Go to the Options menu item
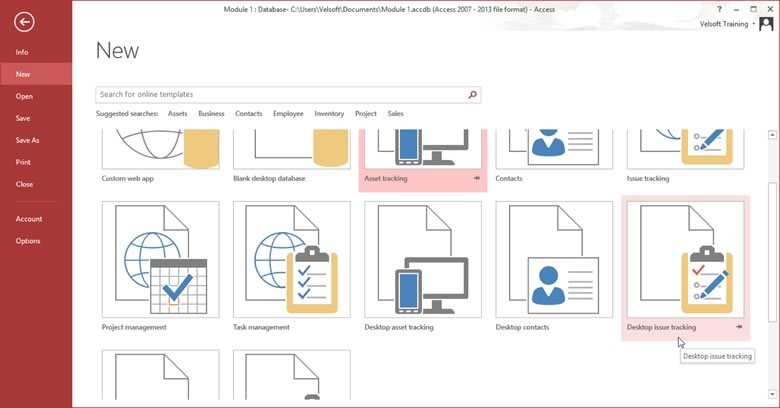Viewport: 780px width, 408px height. point(28,241)
